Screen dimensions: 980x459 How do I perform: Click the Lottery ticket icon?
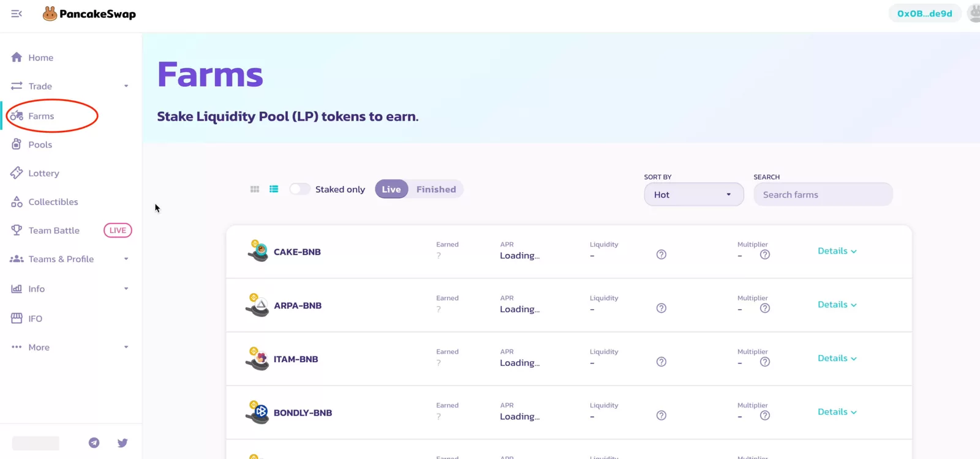click(17, 173)
